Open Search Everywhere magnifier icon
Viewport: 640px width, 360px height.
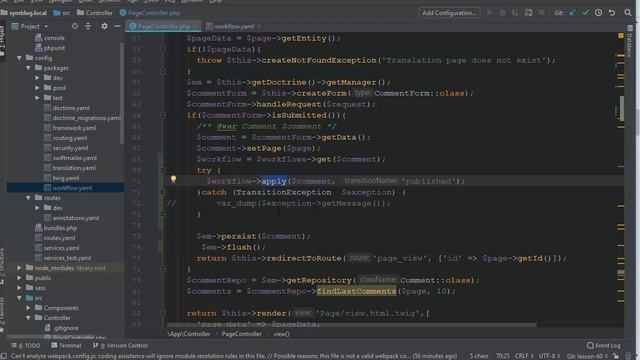[x=628, y=13]
